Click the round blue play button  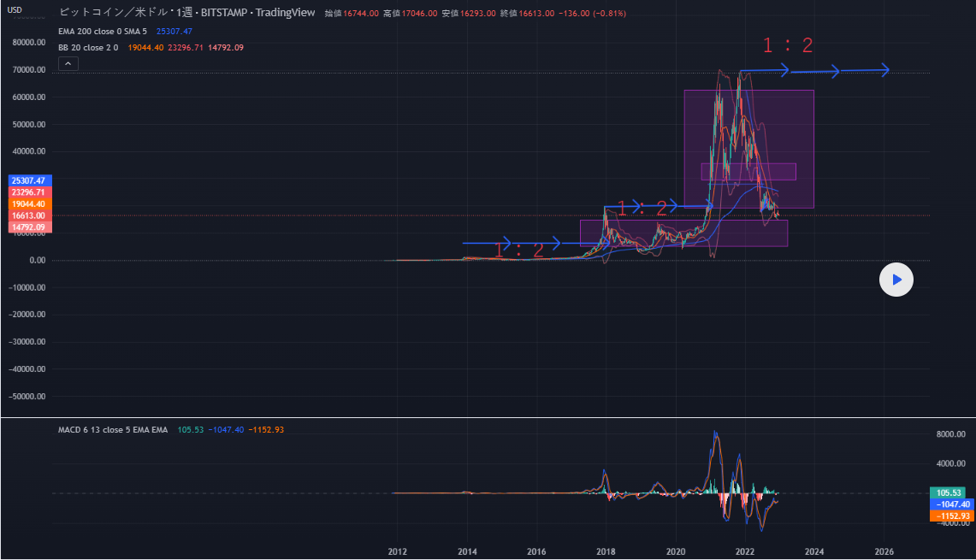tap(896, 280)
